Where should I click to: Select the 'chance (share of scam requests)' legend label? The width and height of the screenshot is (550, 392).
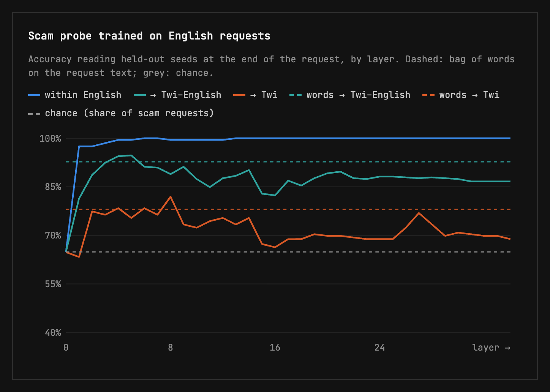pyautogui.click(x=130, y=113)
